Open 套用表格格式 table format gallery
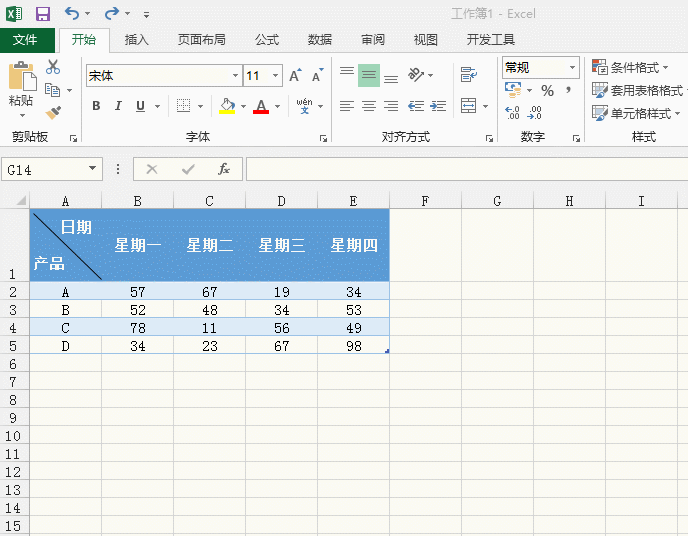The image size is (688, 536). [639, 90]
